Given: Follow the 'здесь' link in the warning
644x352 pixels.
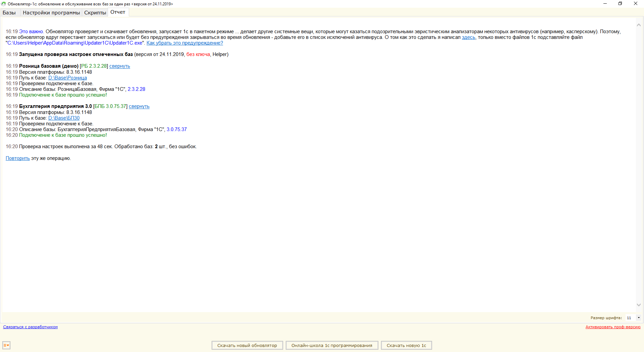Looking at the screenshot, I should (x=468, y=37).
